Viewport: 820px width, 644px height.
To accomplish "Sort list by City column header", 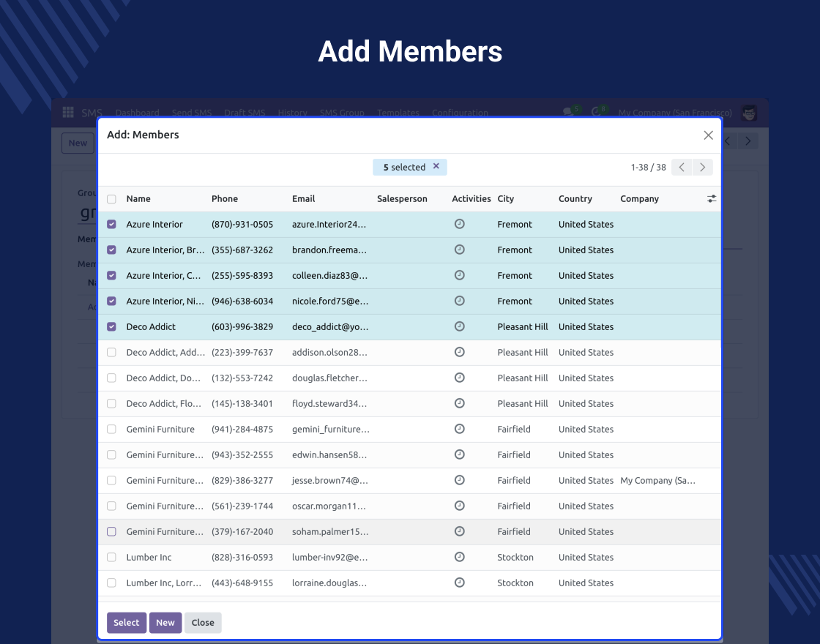I will [506, 199].
